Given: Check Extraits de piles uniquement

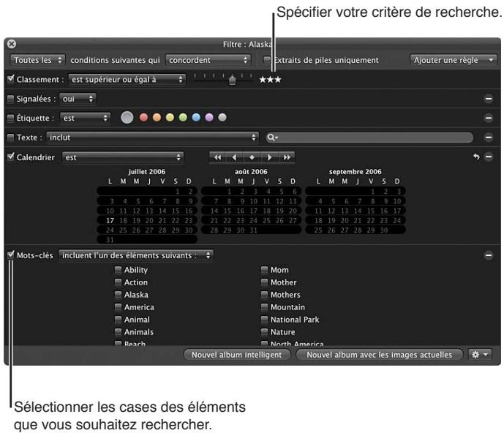Looking at the screenshot, I should [x=267, y=60].
